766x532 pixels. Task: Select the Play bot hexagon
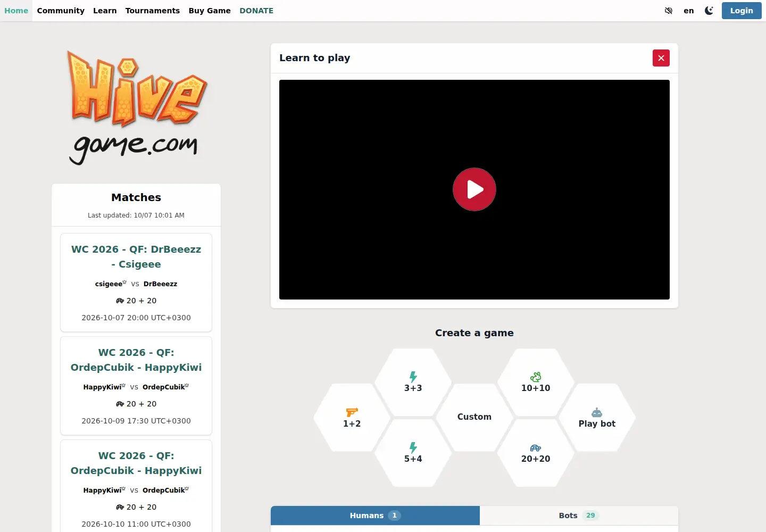pyautogui.click(x=597, y=418)
